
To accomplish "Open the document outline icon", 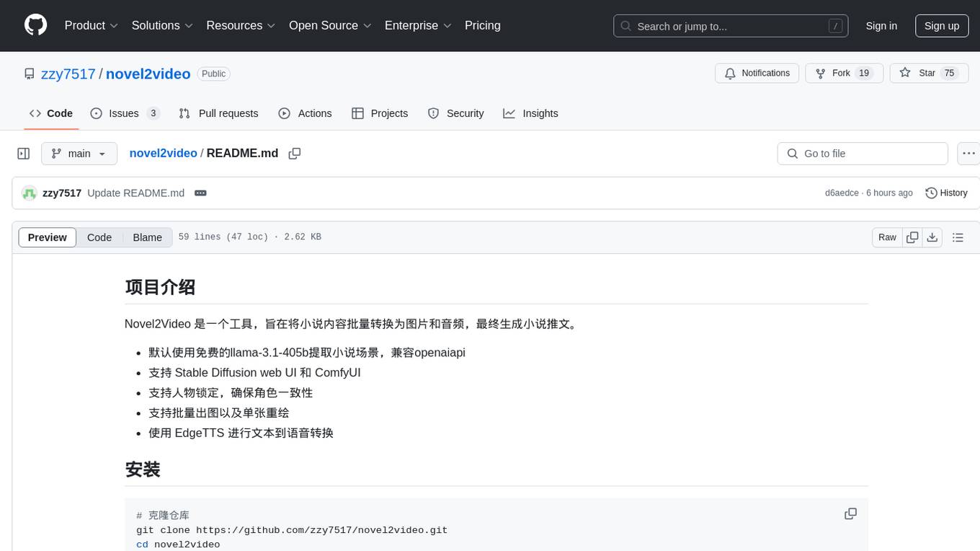I will (x=958, y=237).
